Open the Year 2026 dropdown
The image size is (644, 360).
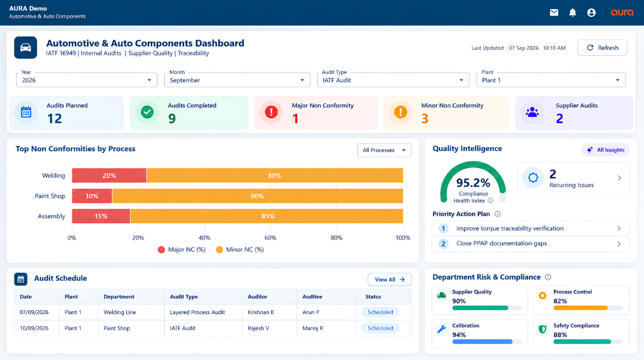point(87,80)
